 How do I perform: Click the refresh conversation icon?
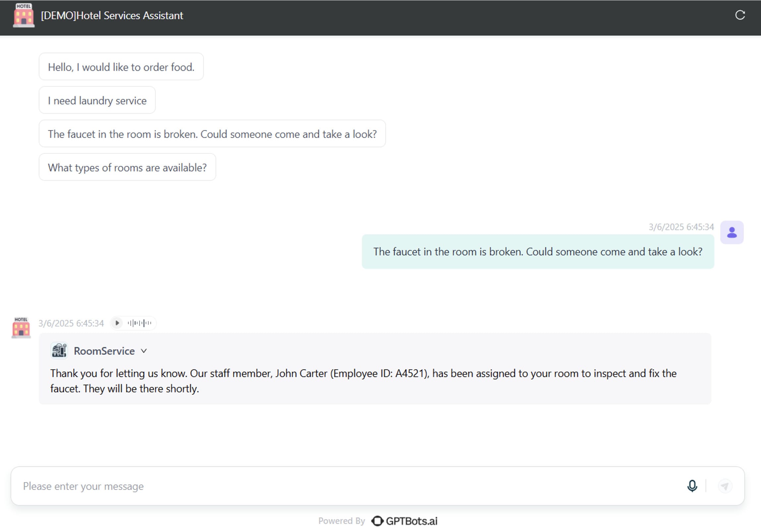pyautogui.click(x=740, y=15)
